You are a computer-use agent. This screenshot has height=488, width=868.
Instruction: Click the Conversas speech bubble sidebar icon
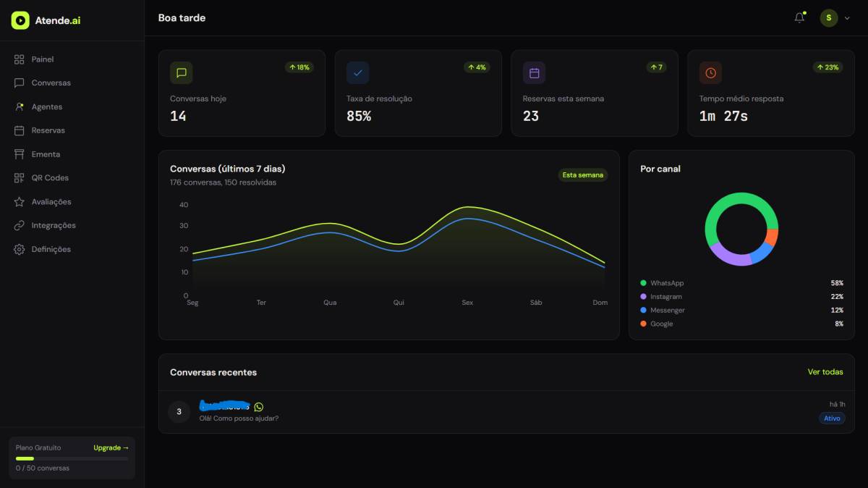point(20,83)
